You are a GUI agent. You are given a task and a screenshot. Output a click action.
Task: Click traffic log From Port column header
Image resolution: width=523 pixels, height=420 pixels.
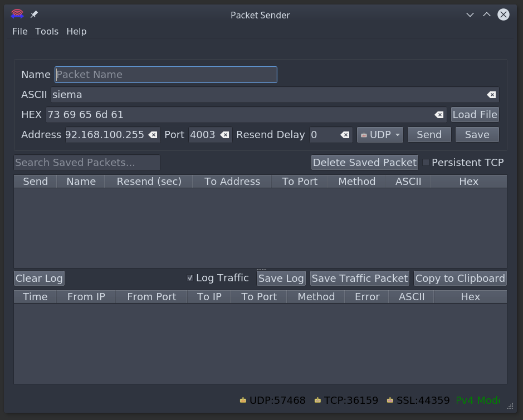[151, 297]
